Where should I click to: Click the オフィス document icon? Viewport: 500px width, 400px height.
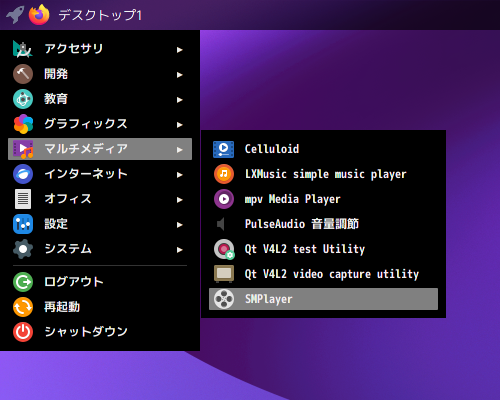[23, 199]
